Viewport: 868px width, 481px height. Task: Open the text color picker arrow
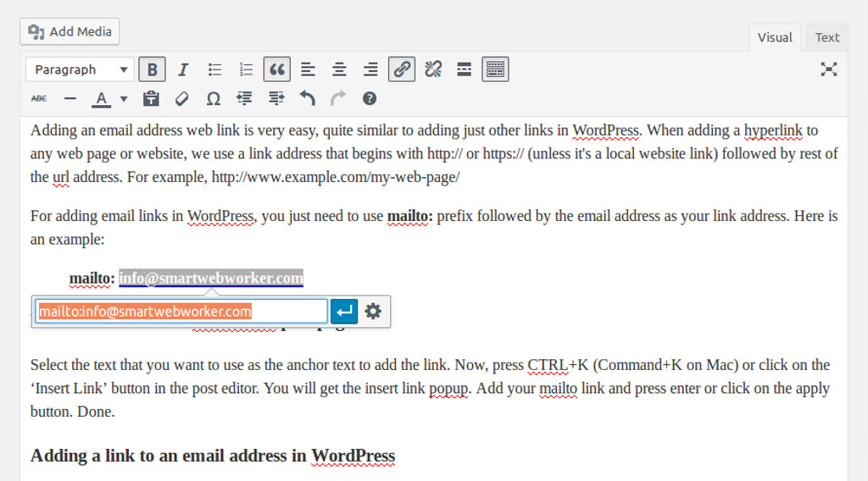pos(124,99)
